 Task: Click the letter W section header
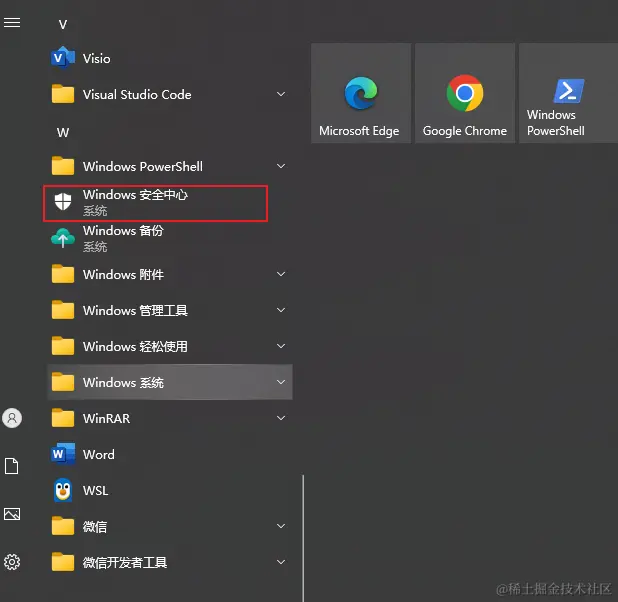click(x=63, y=132)
